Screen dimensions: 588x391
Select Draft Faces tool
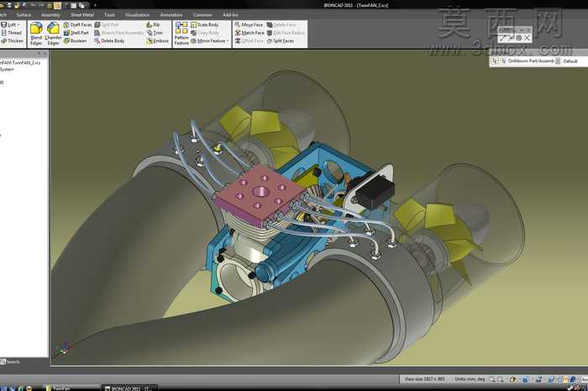pyautogui.click(x=77, y=24)
